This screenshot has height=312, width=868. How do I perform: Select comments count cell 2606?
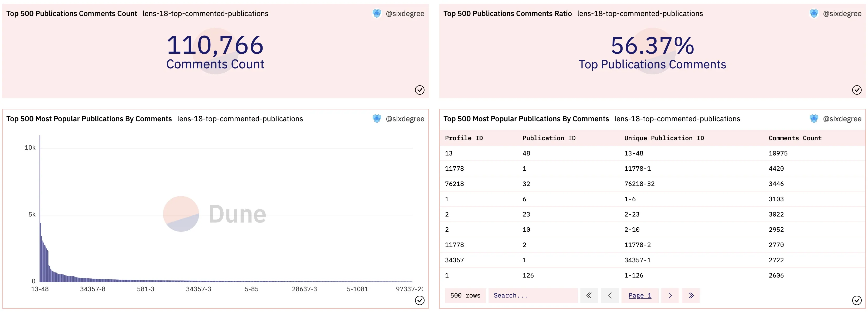click(x=776, y=275)
